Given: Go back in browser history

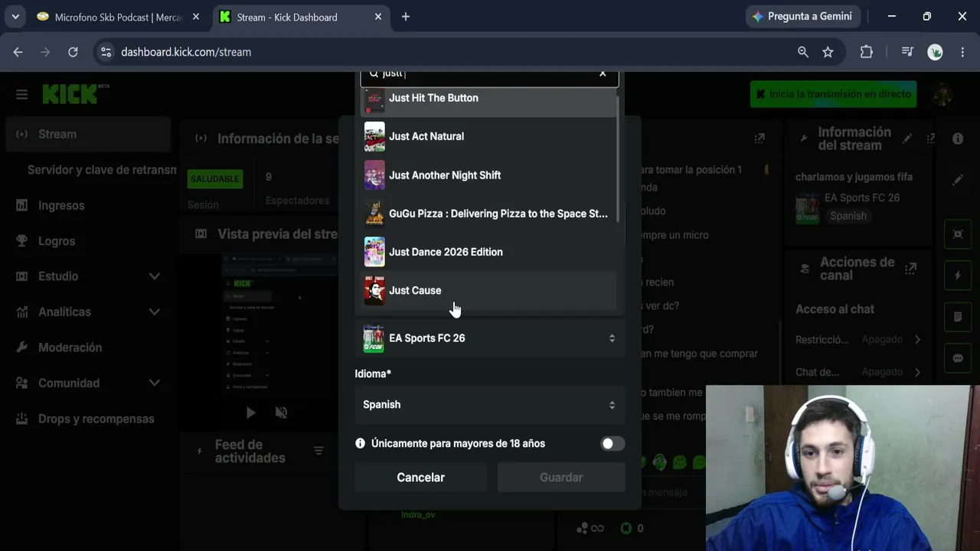Looking at the screenshot, I should click(x=18, y=52).
